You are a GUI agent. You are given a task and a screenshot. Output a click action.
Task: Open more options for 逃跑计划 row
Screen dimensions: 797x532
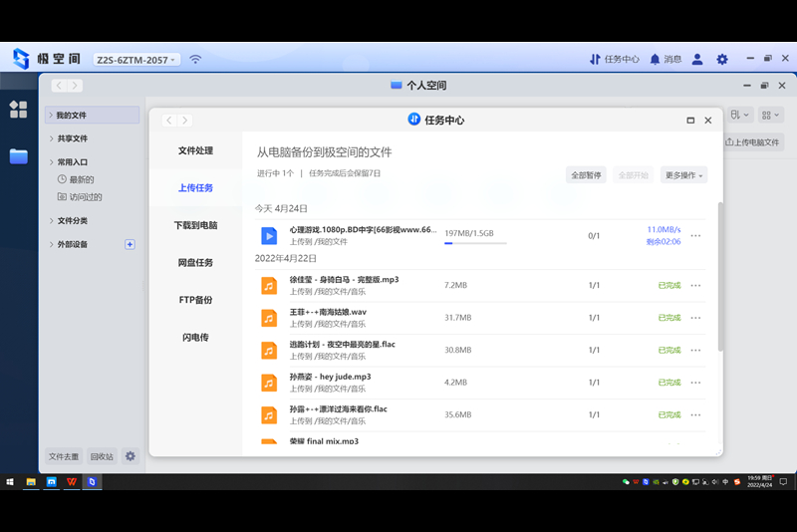[695, 350]
